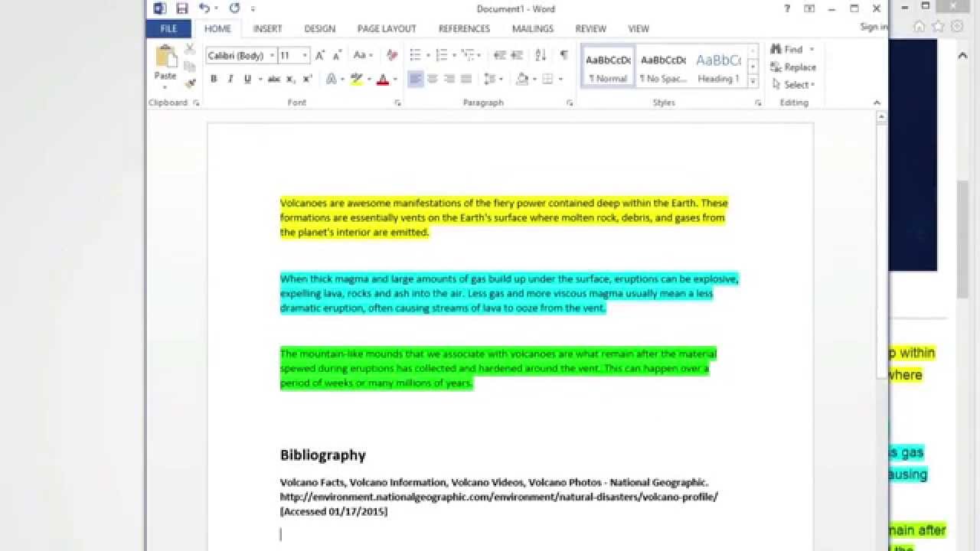Insert a bulleted list
The image size is (980, 551).
click(x=415, y=55)
